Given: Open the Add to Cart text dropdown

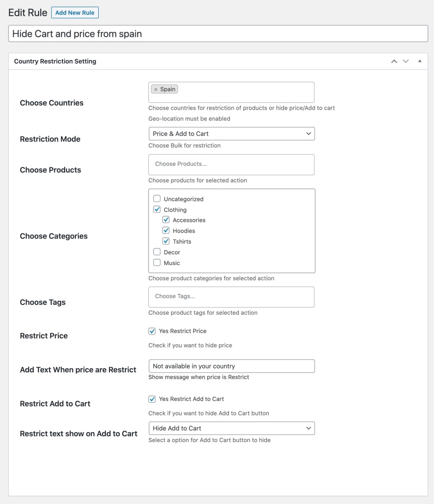Looking at the screenshot, I should (232, 428).
